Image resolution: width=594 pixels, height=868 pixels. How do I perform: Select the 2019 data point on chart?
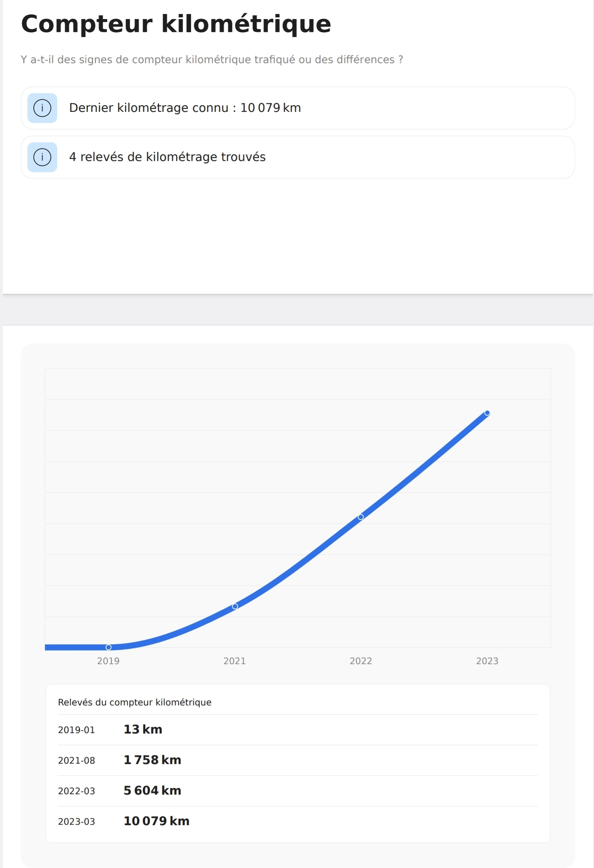(x=108, y=647)
